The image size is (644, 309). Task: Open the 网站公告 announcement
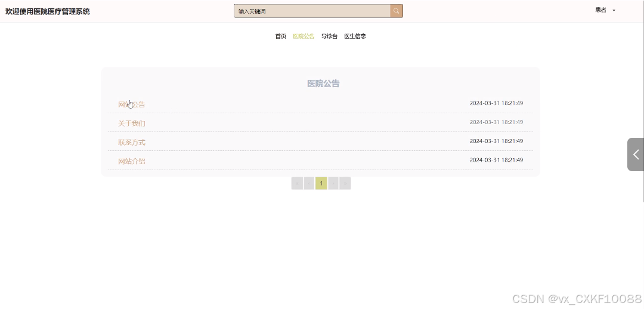[131, 104]
